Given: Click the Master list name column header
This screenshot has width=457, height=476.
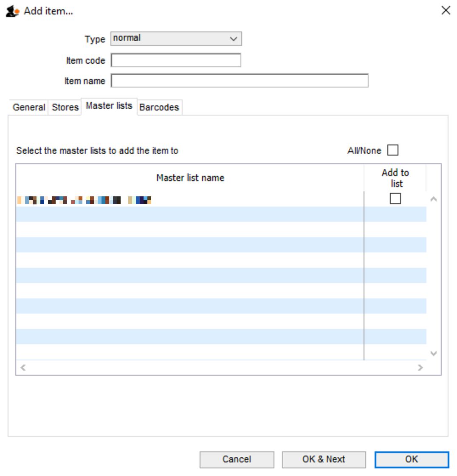Looking at the screenshot, I should pos(190,178).
